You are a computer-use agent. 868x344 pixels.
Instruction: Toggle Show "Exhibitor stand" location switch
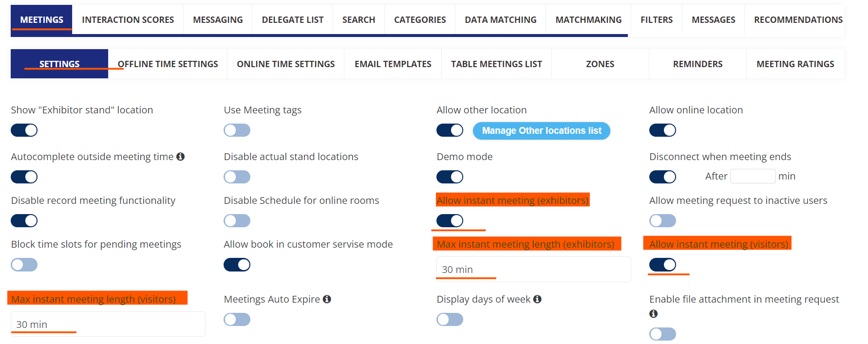pyautogui.click(x=24, y=130)
